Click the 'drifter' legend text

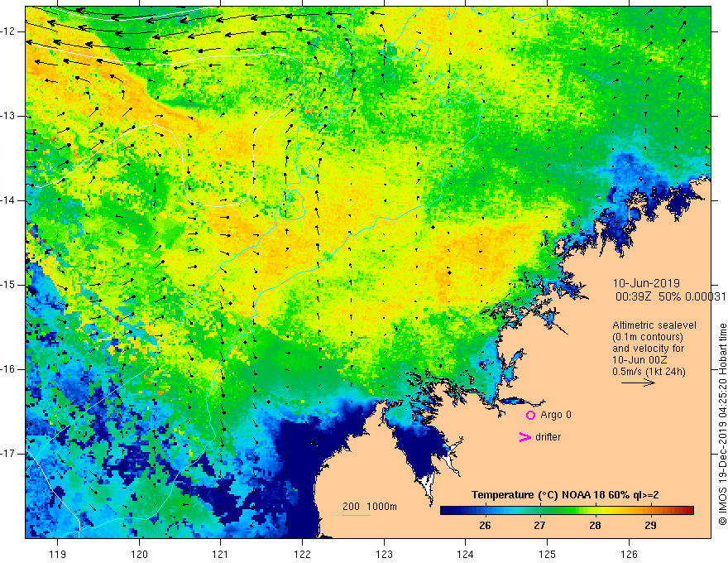[x=548, y=437]
